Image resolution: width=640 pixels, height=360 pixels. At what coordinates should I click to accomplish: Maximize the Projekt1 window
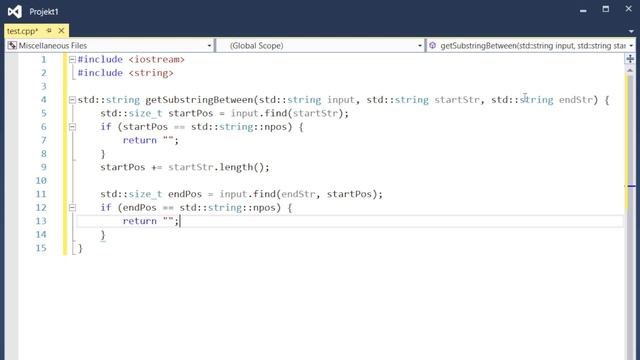pos(606,9)
